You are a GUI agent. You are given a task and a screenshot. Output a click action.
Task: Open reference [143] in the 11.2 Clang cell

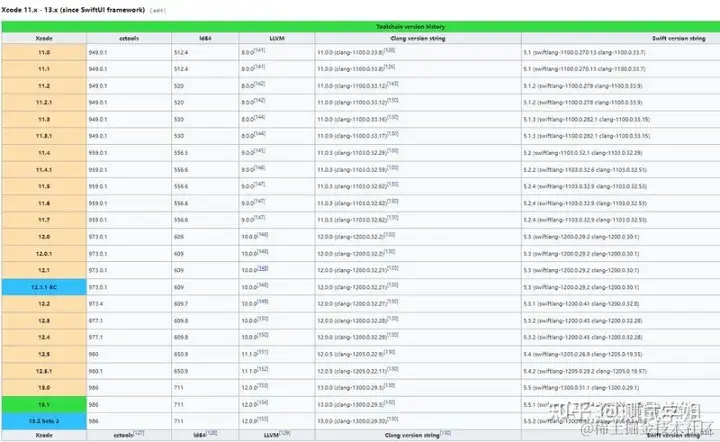(x=392, y=84)
